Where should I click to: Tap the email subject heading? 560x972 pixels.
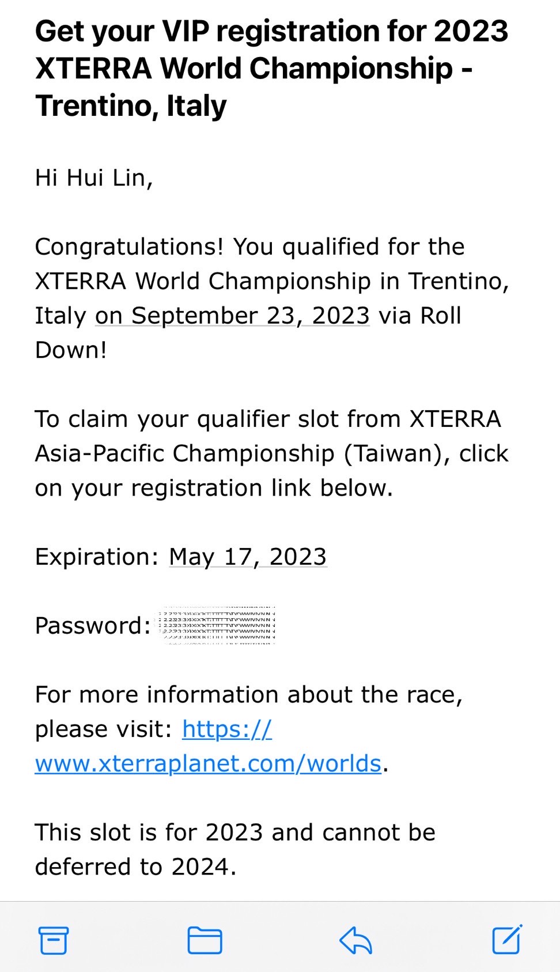click(x=271, y=68)
